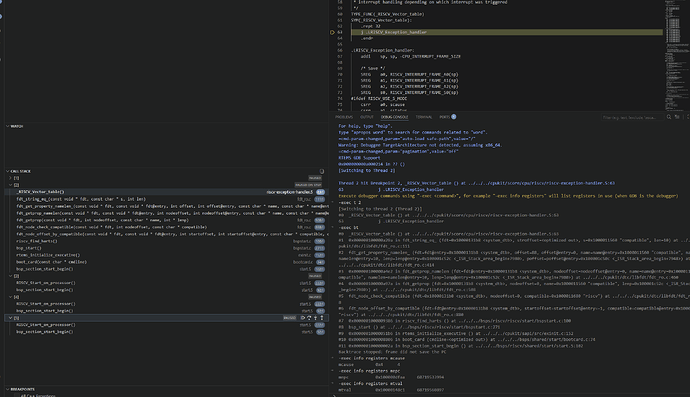Collapse thread [2] in call stack

11,185
